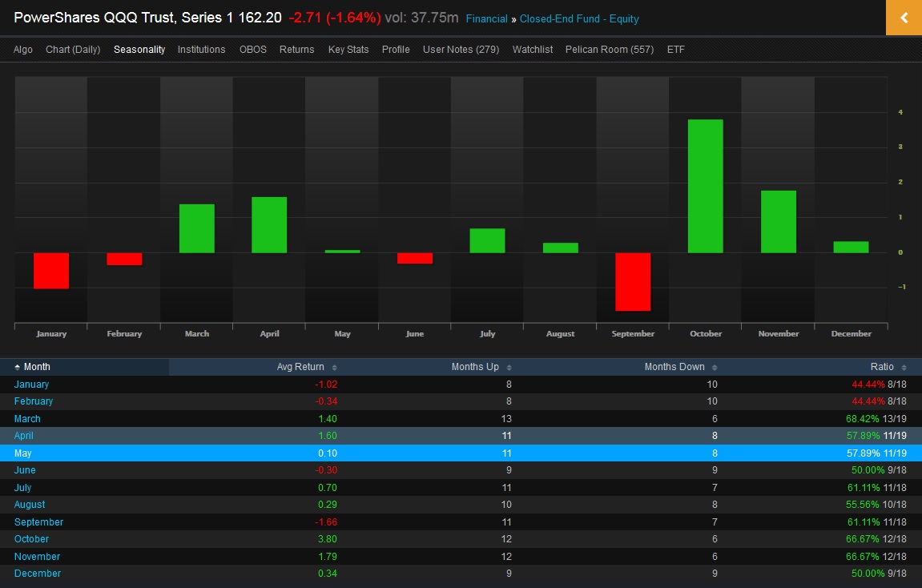
Task: Click the green April chart bar
Action: pos(269,225)
